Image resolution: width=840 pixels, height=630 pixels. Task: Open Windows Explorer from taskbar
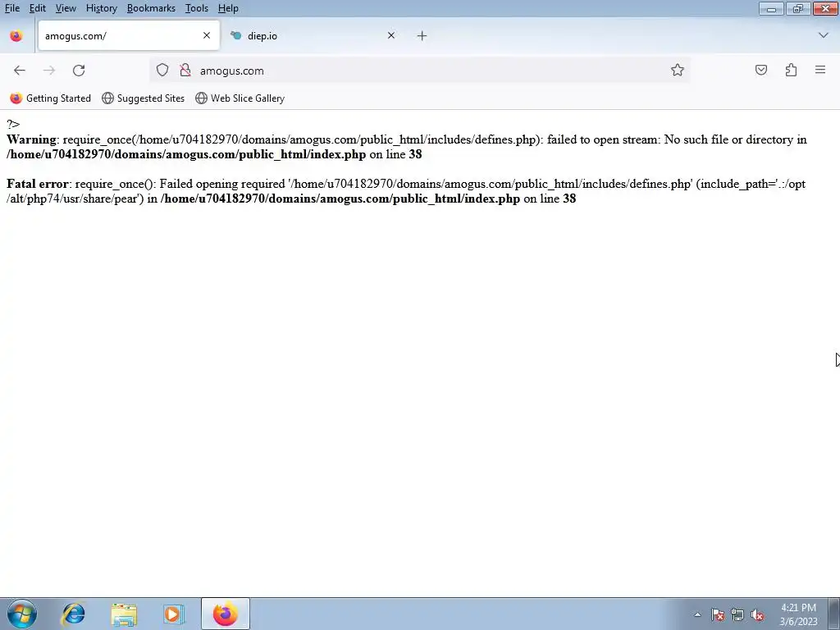click(124, 614)
